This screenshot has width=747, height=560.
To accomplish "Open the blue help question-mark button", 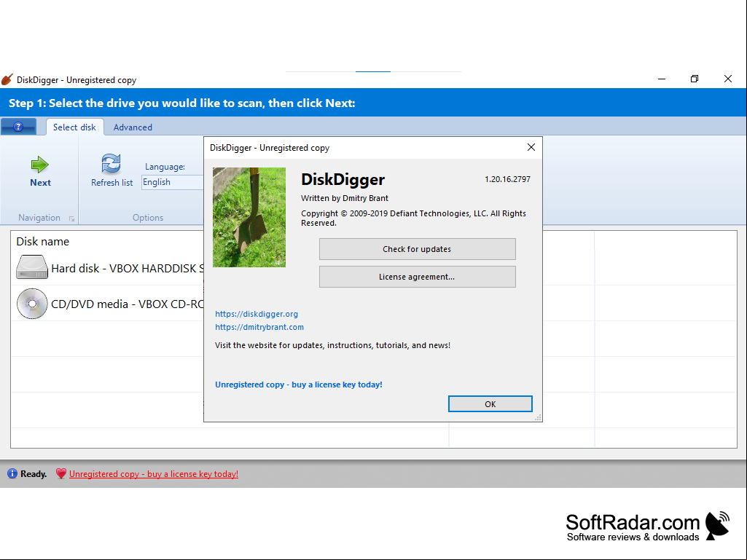I will pos(18,127).
